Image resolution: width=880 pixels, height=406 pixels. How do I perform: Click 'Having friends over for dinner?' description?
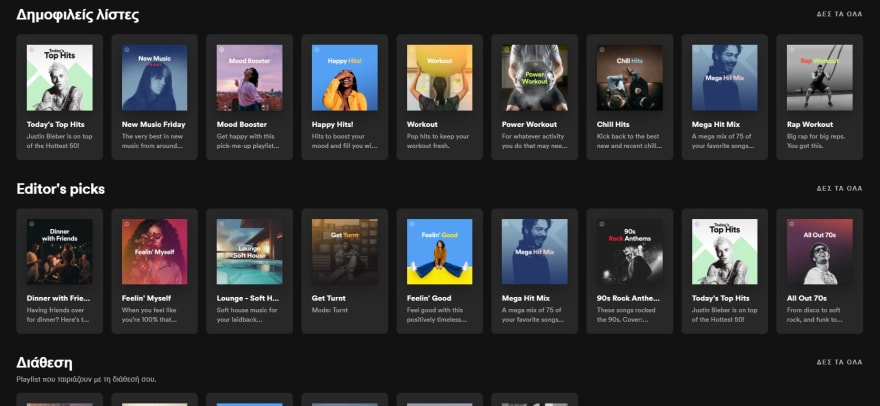(57, 314)
